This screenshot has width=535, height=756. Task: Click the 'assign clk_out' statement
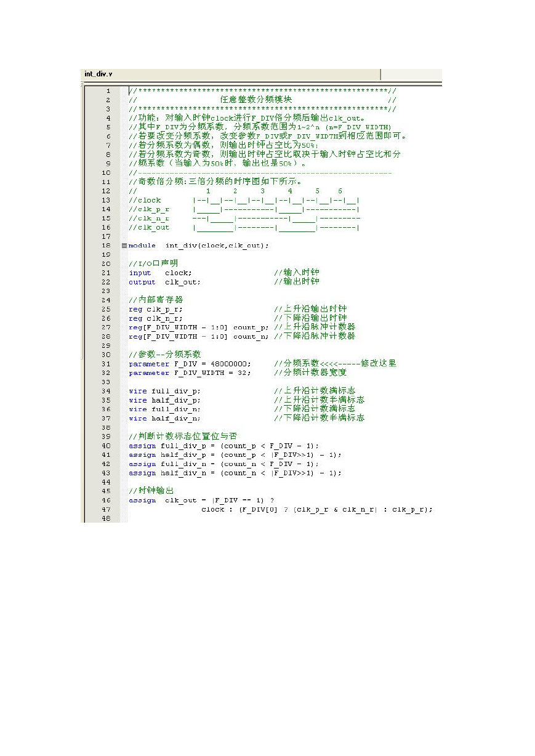pos(201,500)
